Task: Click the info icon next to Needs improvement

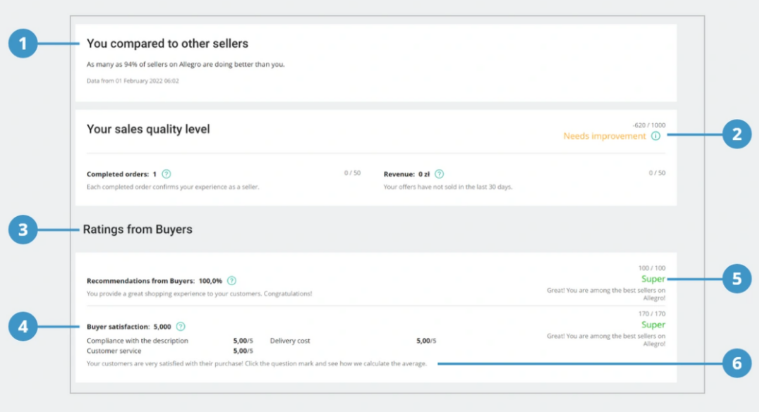Action: pos(655,136)
